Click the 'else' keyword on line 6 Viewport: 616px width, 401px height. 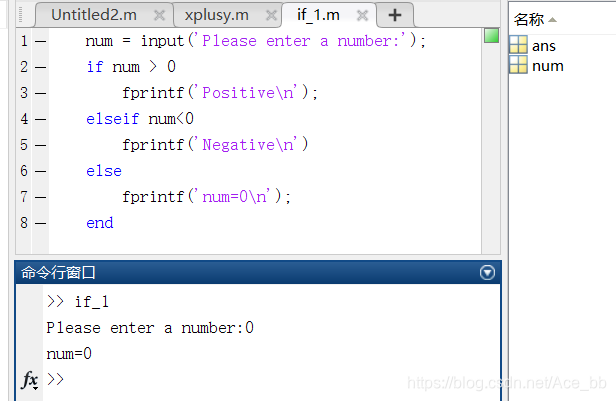(x=104, y=171)
